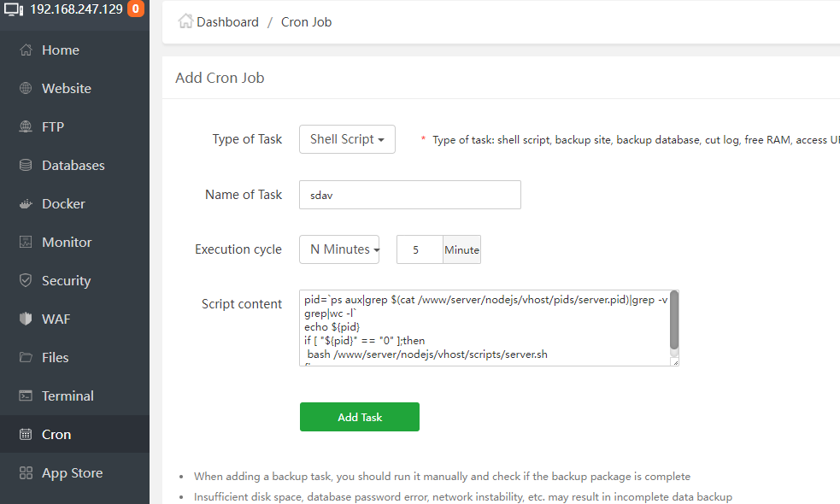This screenshot has width=840, height=504.
Task: Click the Name of Task input field
Action: click(x=410, y=195)
